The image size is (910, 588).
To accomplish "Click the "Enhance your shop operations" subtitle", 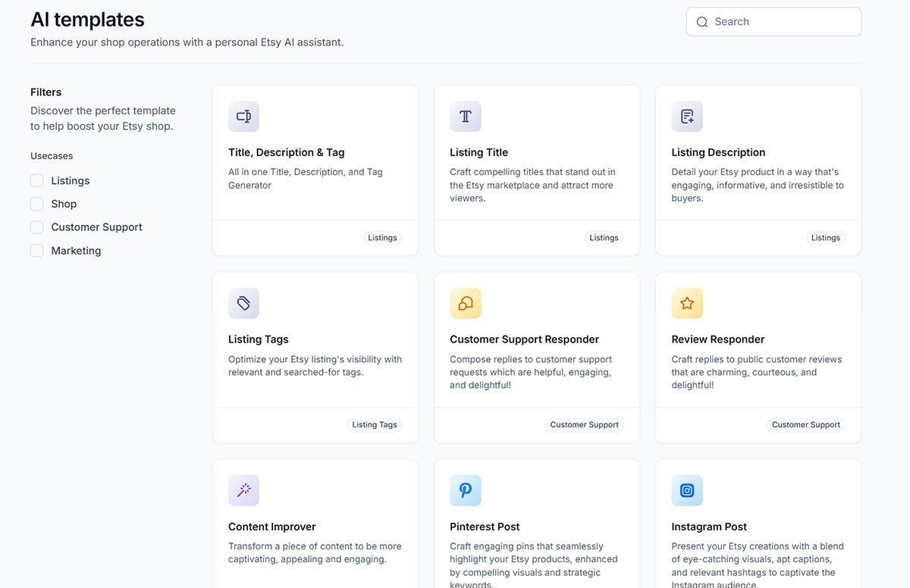I will point(187,42).
